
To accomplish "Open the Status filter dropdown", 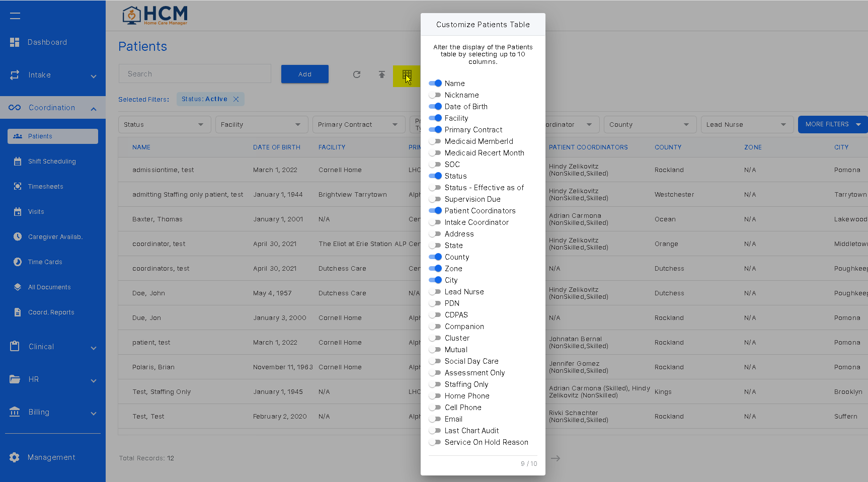I will pos(164,125).
